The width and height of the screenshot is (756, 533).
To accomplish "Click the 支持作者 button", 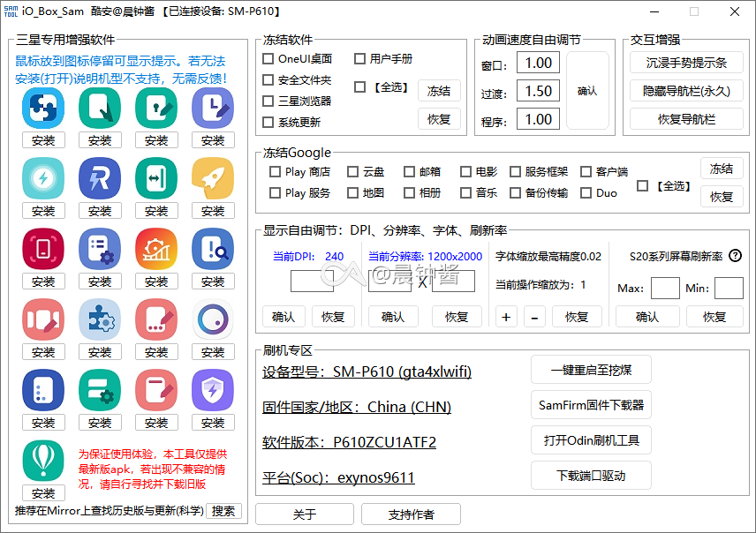I will pyautogui.click(x=411, y=514).
